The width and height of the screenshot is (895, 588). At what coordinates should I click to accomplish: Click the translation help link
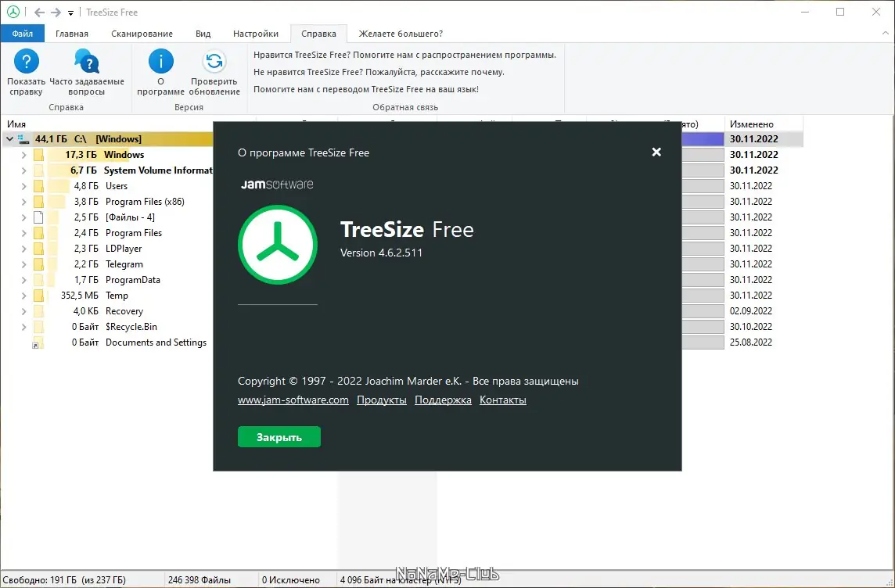point(366,90)
